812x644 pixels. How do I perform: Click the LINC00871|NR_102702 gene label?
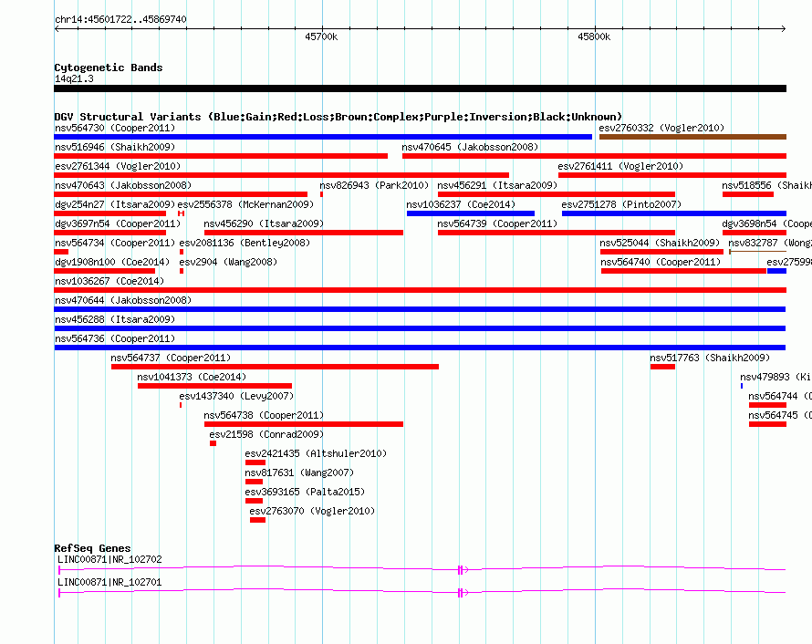pos(109,559)
